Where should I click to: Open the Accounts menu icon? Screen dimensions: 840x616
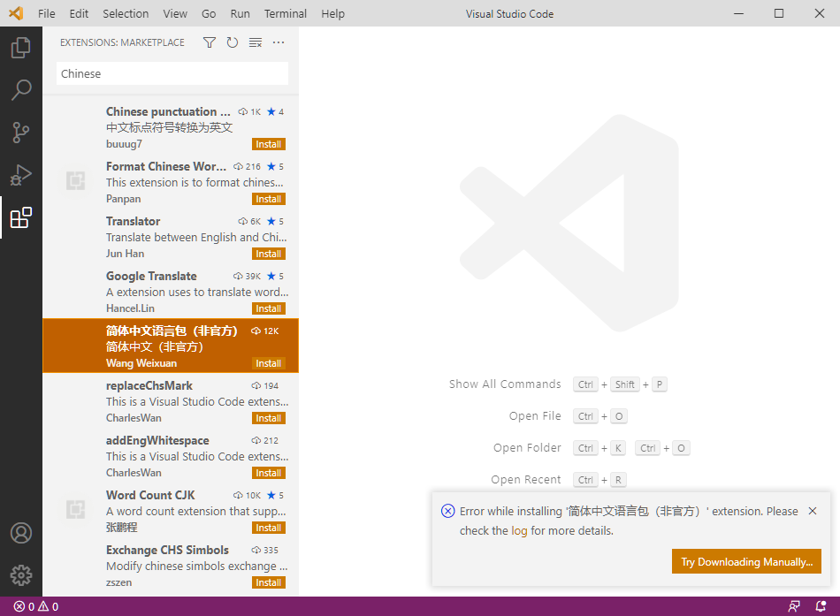(21, 533)
